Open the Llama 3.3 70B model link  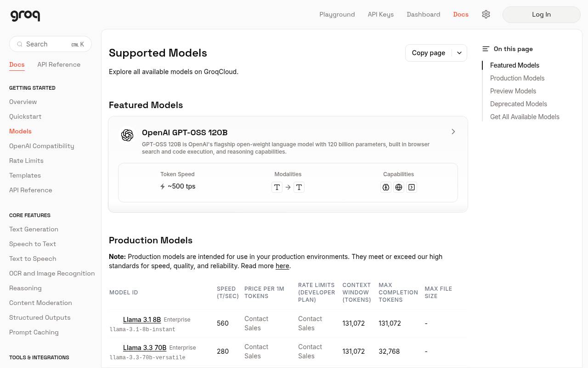coord(145,347)
